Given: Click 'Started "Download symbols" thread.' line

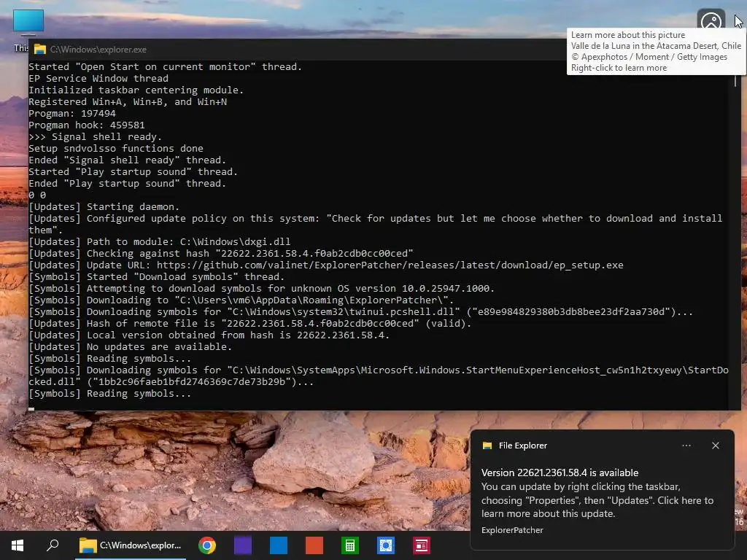Looking at the screenshot, I should (x=156, y=276).
